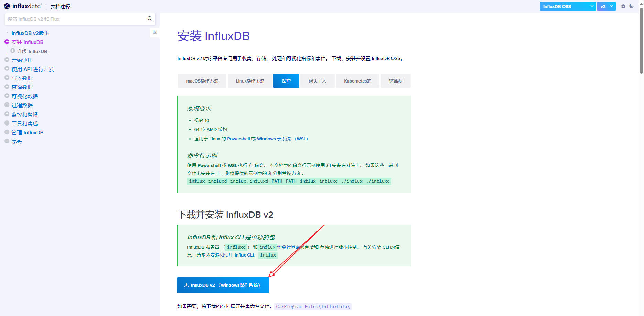Open the settings gear icon
The width and height of the screenshot is (644, 316).
click(623, 6)
